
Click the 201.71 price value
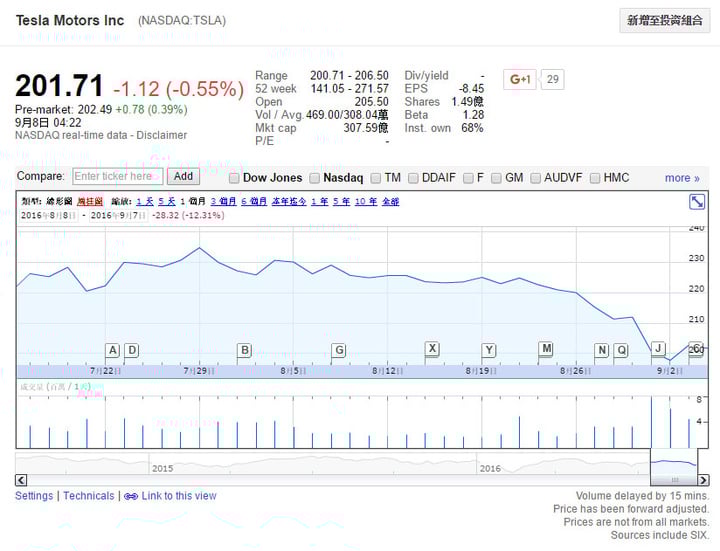[x=59, y=86]
